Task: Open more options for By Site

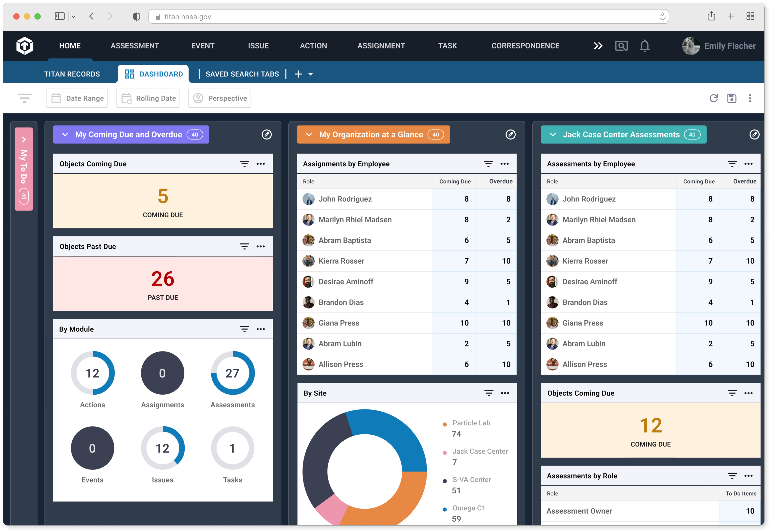Action: click(x=505, y=393)
